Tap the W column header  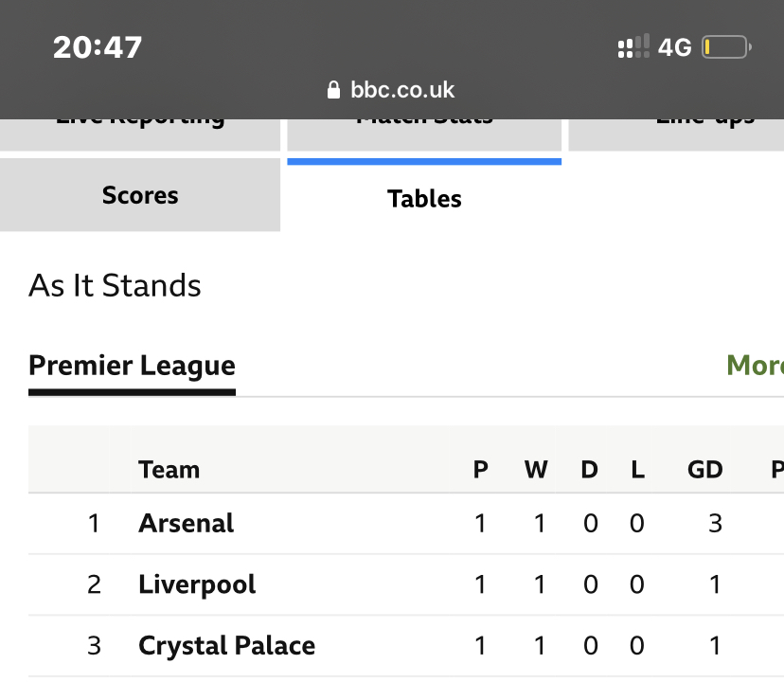(x=536, y=470)
